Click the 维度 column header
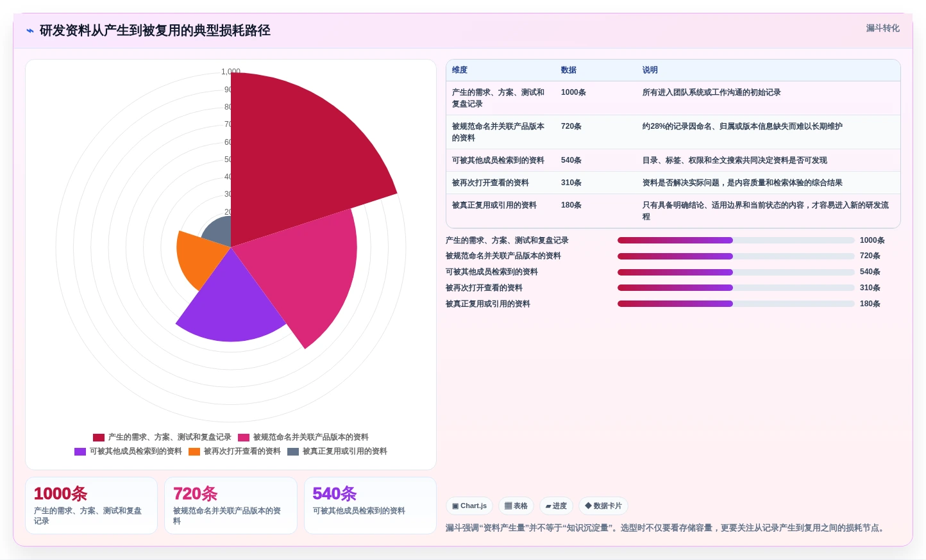 [x=460, y=70]
